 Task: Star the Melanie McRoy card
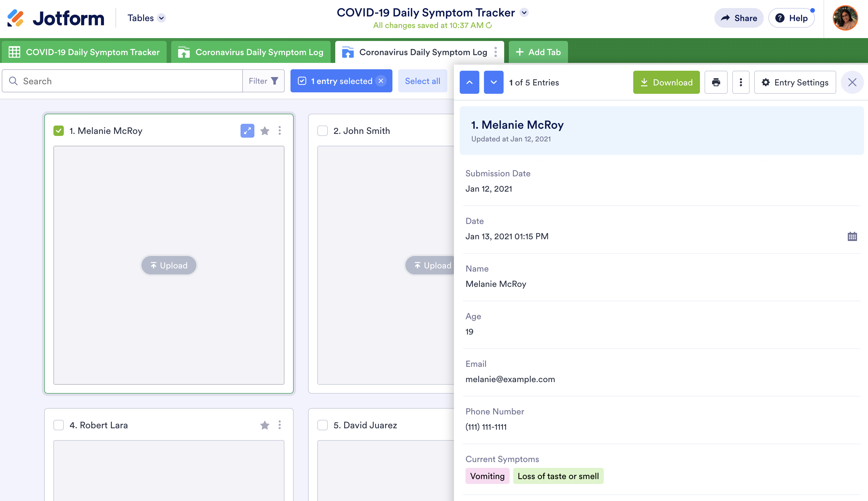tap(265, 131)
